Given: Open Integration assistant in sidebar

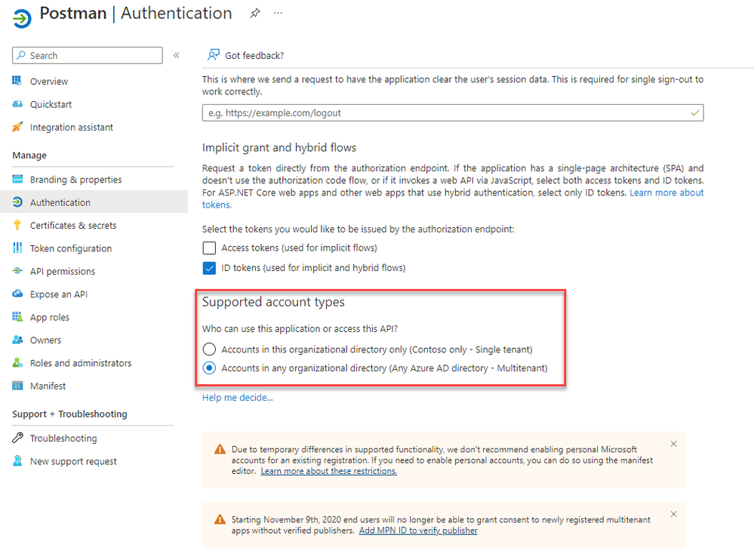Looking at the screenshot, I should click(x=72, y=128).
